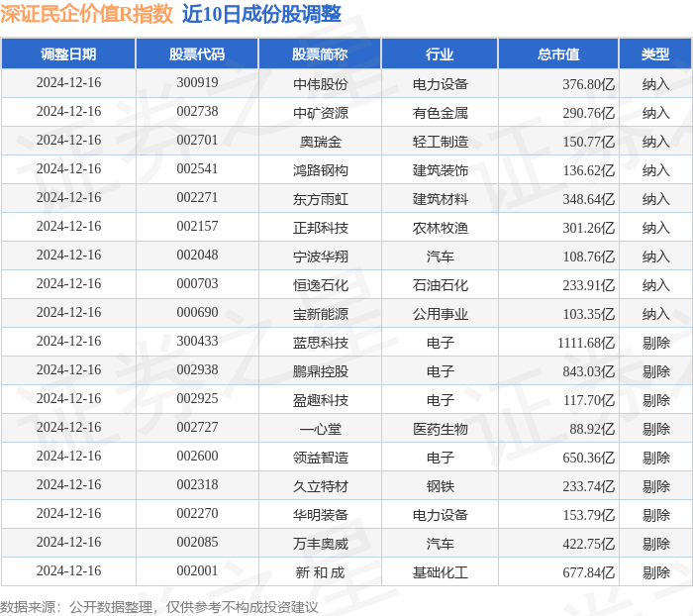Screen dimensions: 693x616
Task: Click stock name 万丰奥威
Action: click(x=321, y=544)
